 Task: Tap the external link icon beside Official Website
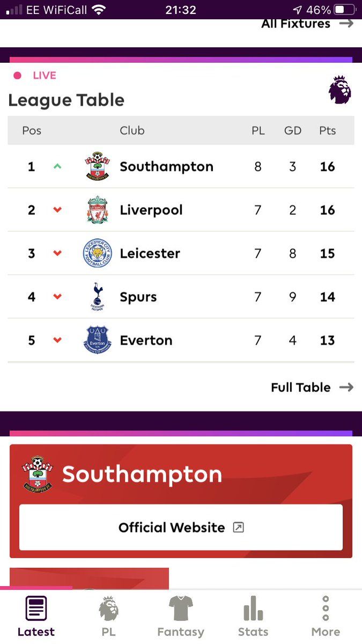[x=238, y=528]
